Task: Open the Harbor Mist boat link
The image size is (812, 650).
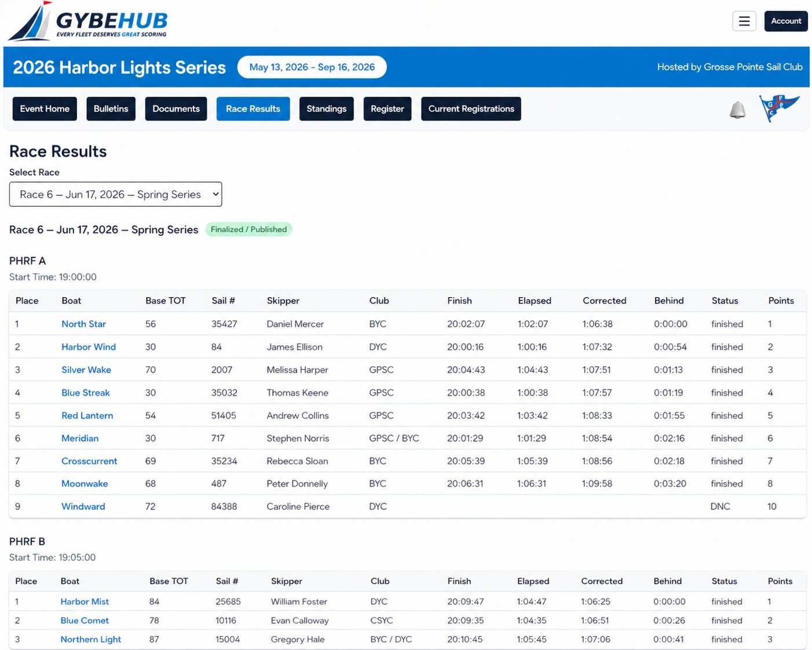Action: (x=85, y=602)
